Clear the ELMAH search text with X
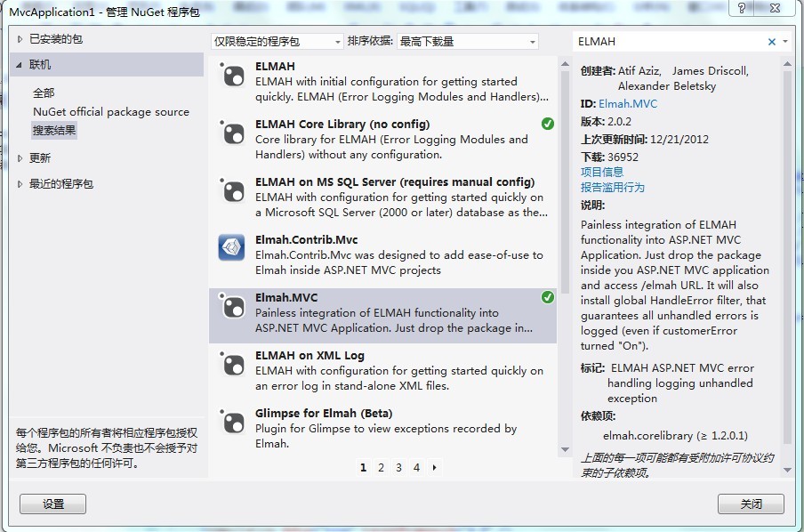Image resolution: width=804 pixels, height=532 pixels. pyautogui.click(x=772, y=42)
